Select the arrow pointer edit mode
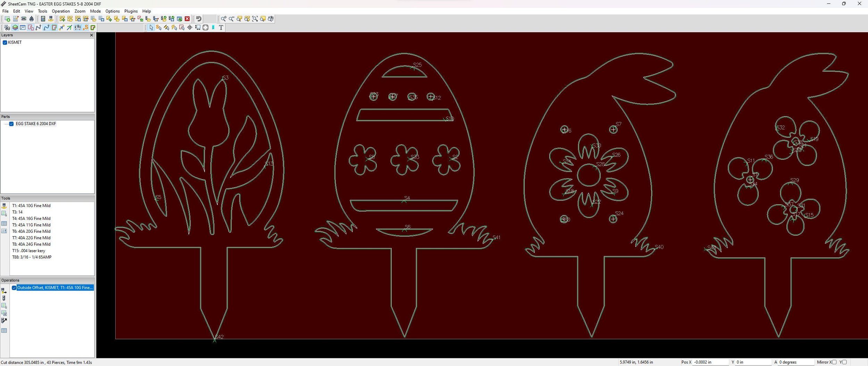 [151, 27]
